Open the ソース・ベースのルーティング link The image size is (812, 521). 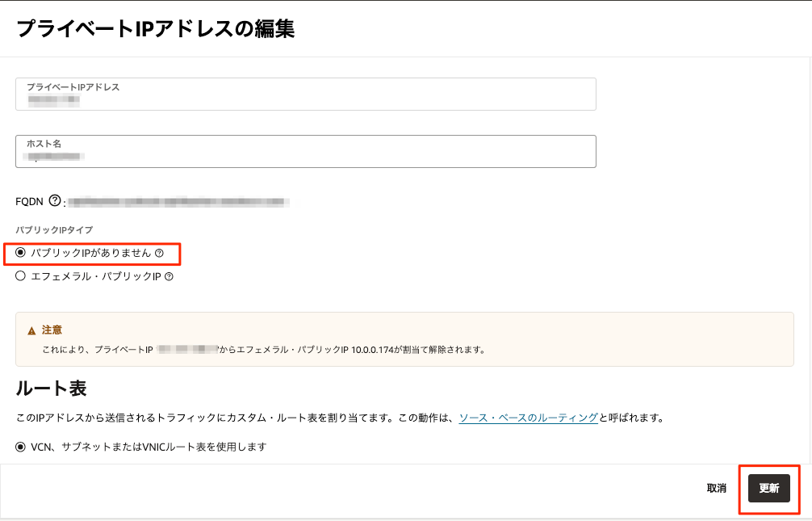pos(528,418)
